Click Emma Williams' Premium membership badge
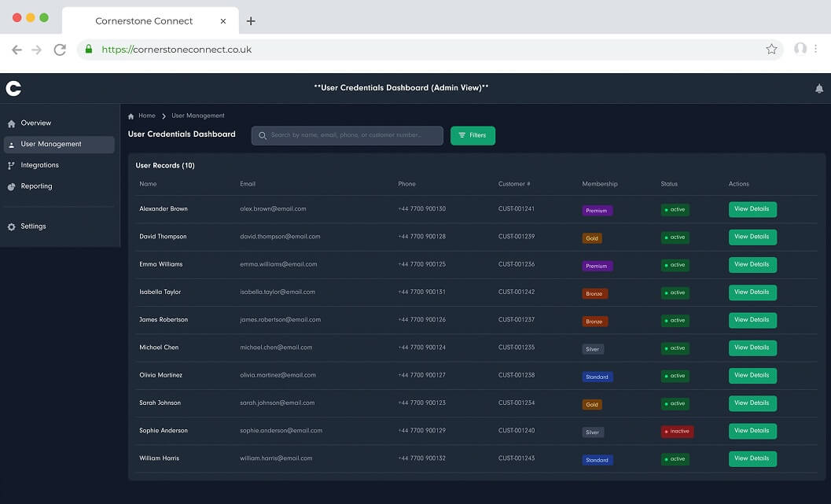The width and height of the screenshot is (831, 504). tap(597, 265)
